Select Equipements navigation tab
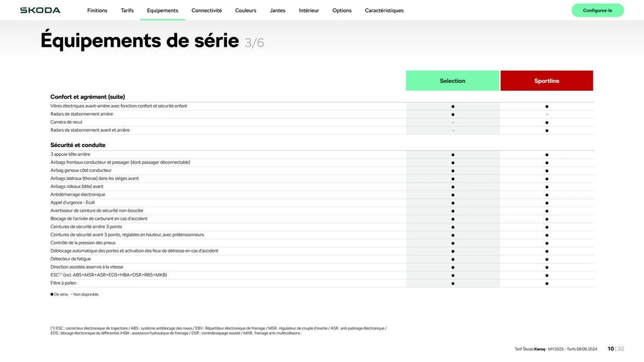 (163, 10)
